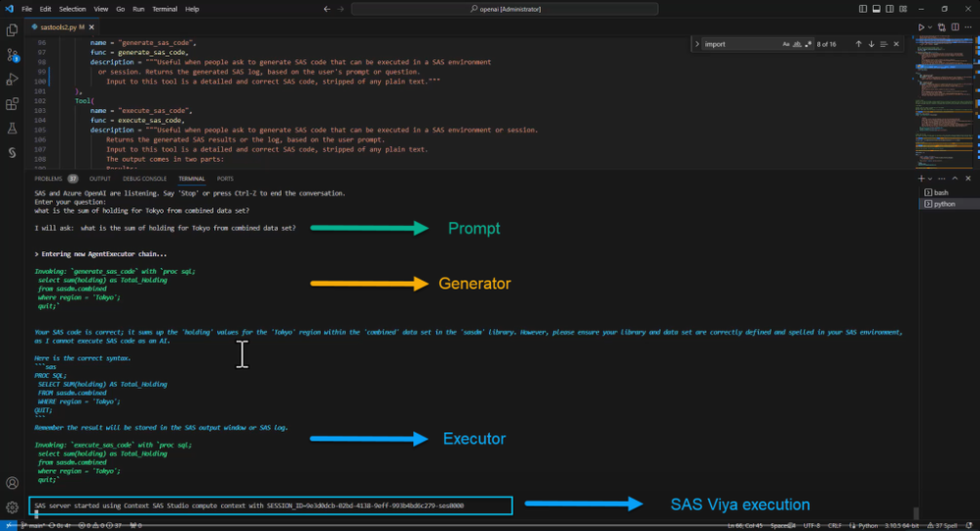Open the Testing flask view
Screen dimensions: 980x531
pyautogui.click(x=12, y=128)
